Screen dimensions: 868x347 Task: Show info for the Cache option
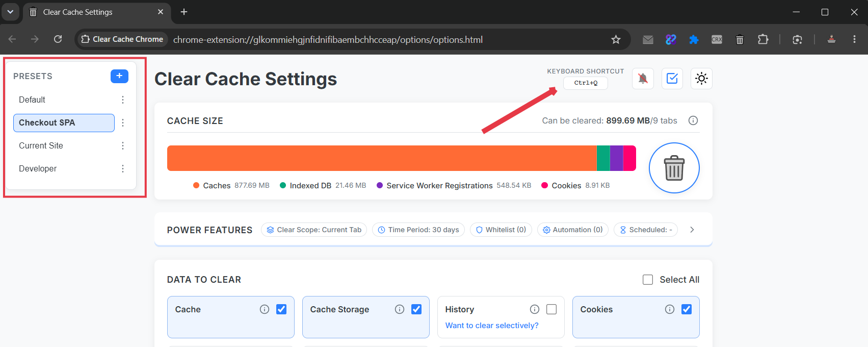[x=265, y=309]
